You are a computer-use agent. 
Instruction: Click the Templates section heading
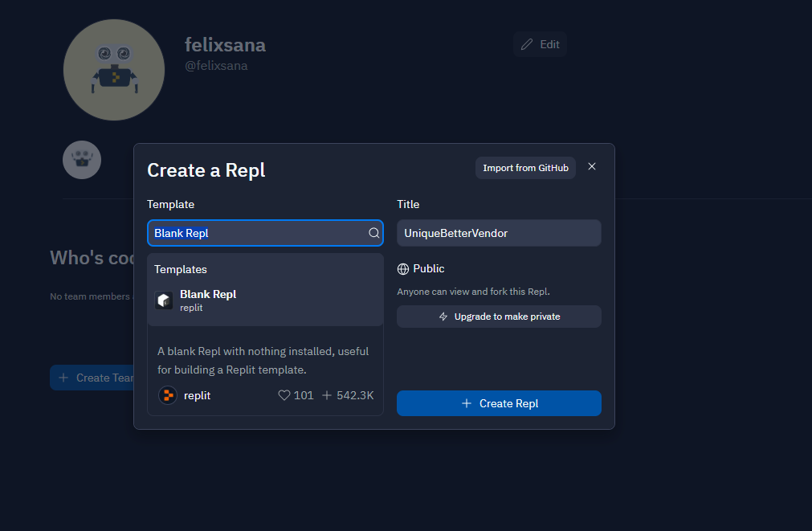coord(180,269)
